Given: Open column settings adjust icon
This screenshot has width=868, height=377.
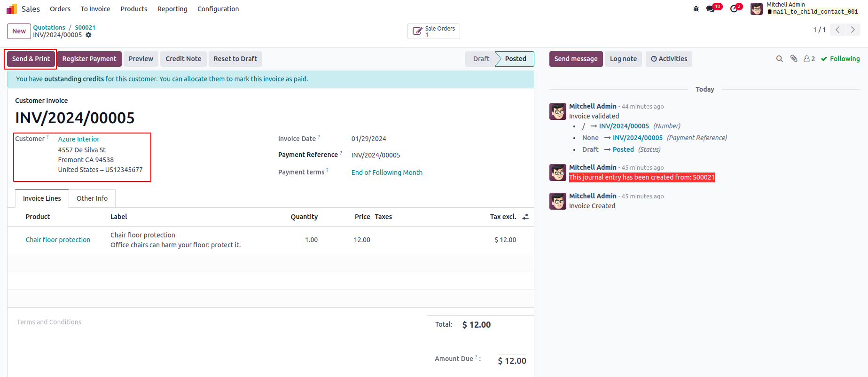Looking at the screenshot, I should [525, 217].
